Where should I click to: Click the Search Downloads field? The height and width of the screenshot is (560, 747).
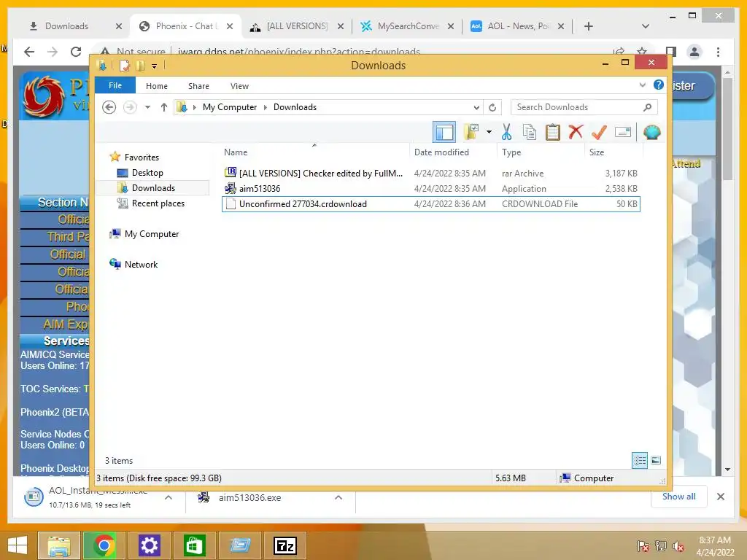pyautogui.click(x=584, y=107)
